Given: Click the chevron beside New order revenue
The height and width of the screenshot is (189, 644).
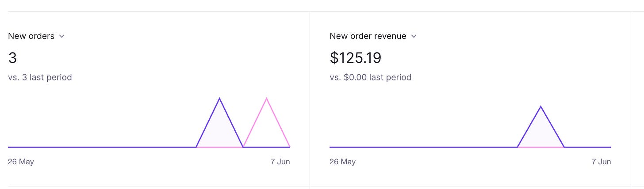Looking at the screenshot, I should click(x=414, y=36).
